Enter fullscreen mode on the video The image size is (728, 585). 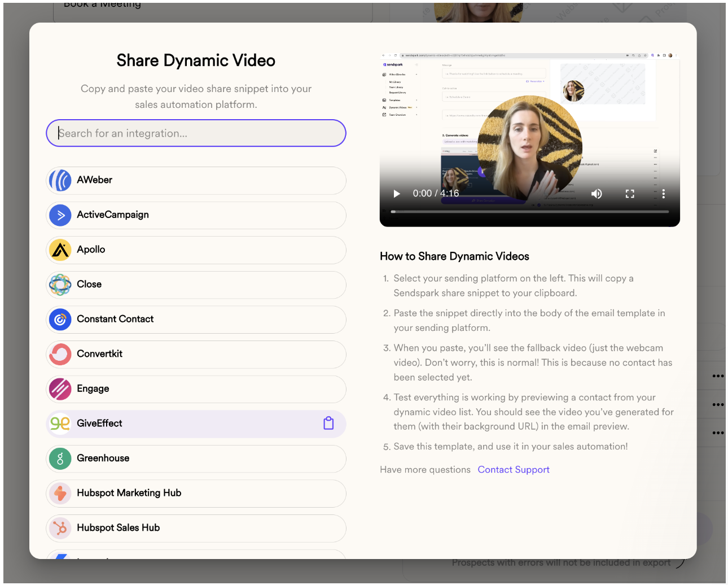click(630, 194)
